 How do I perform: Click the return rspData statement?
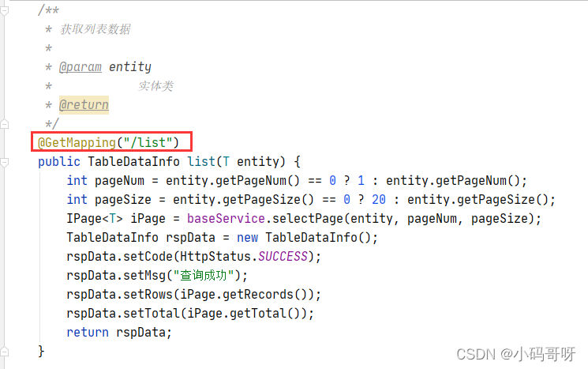point(119,332)
